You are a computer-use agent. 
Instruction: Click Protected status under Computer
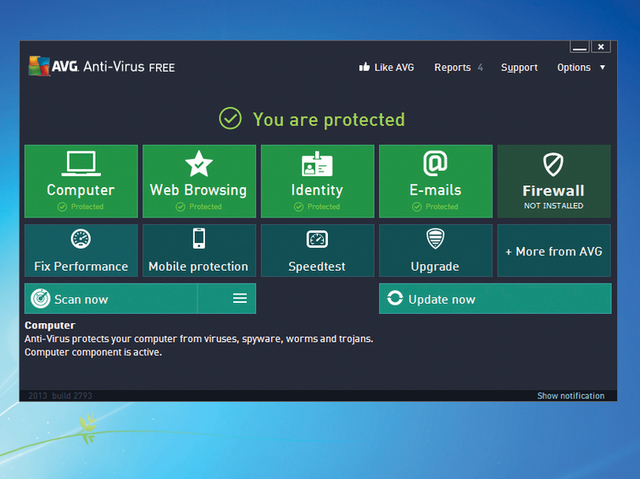pos(80,207)
